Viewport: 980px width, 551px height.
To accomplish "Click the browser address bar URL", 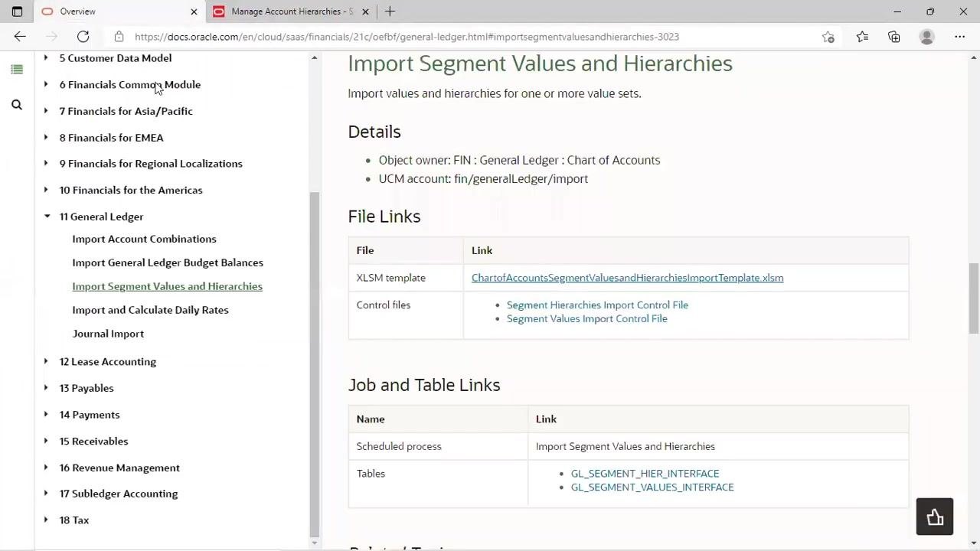I will click(x=407, y=37).
